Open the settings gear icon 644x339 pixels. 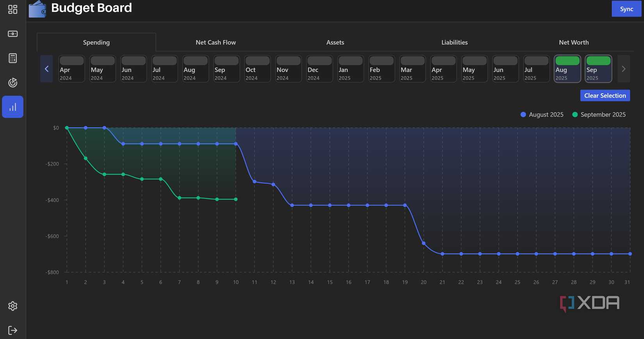coord(12,306)
